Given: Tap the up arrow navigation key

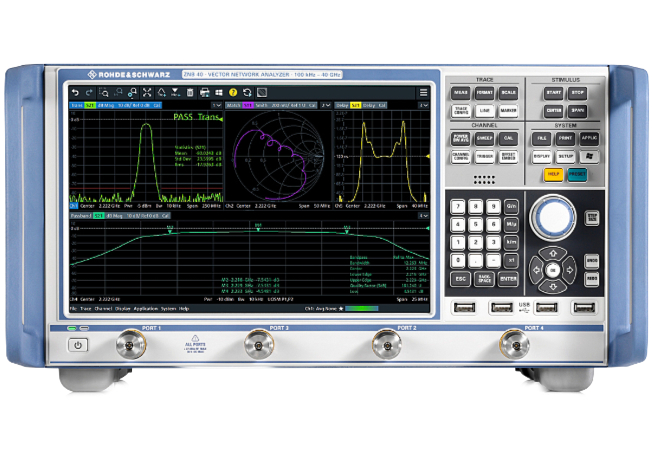Looking at the screenshot, I should click(553, 253).
